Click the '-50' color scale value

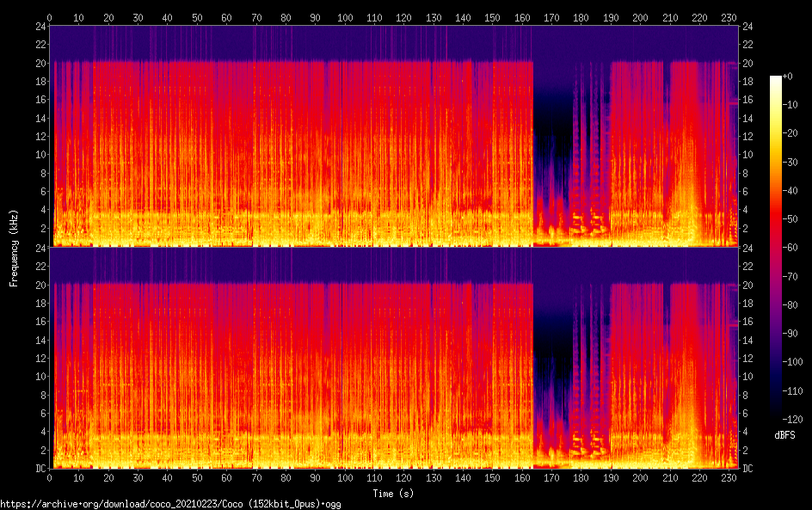point(790,219)
